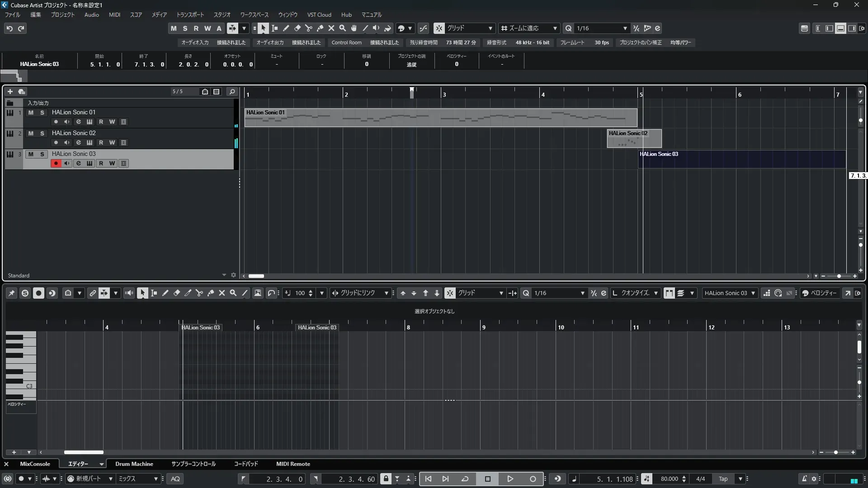Click the transport Play button
Viewport: 868px width, 488px height.
click(510, 479)
